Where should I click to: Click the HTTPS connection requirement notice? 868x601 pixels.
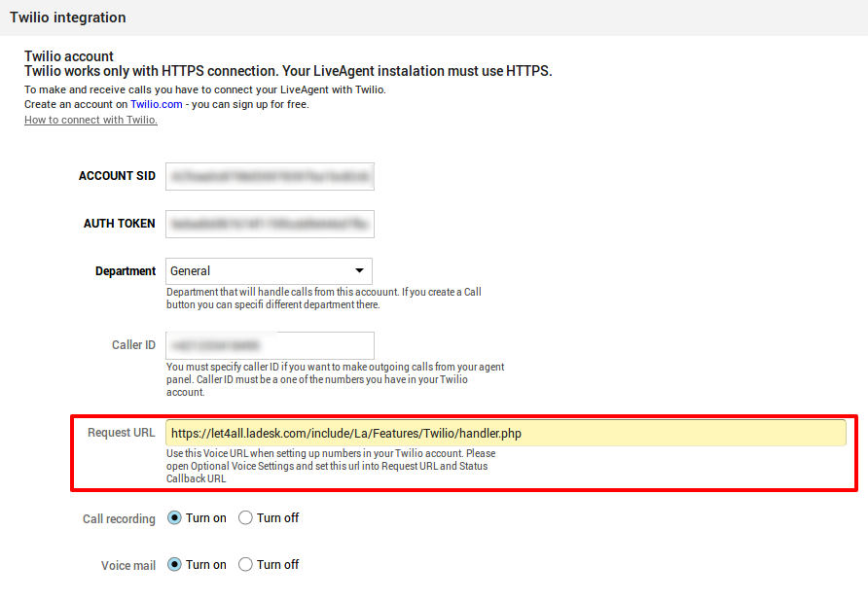click(288, 71)
